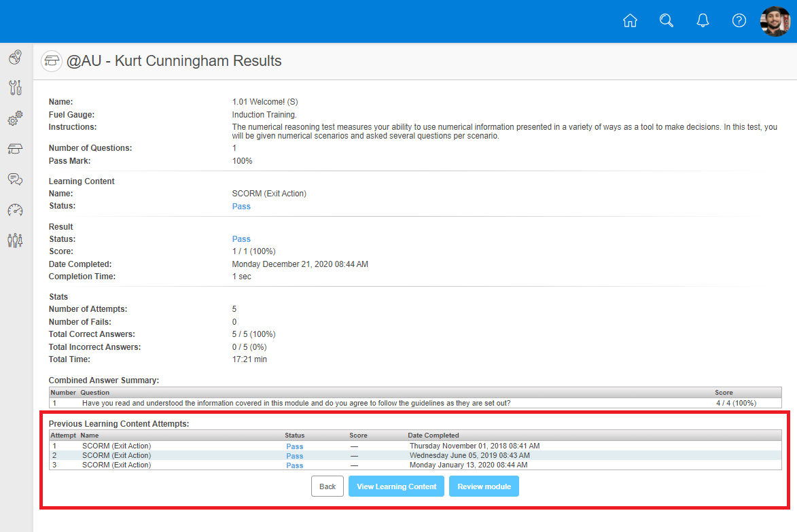Select the wrench and screwdriver tools icon

coord(16,88)
